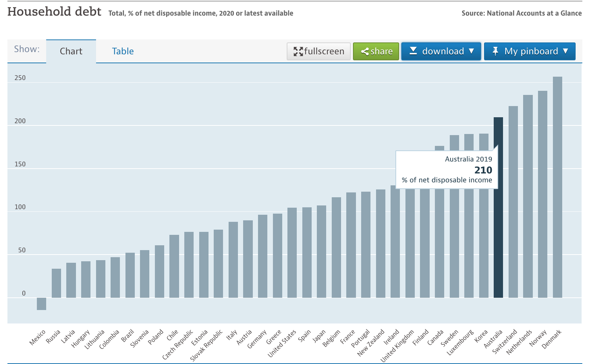Click the download arrow icon

[x=413, y=51]
